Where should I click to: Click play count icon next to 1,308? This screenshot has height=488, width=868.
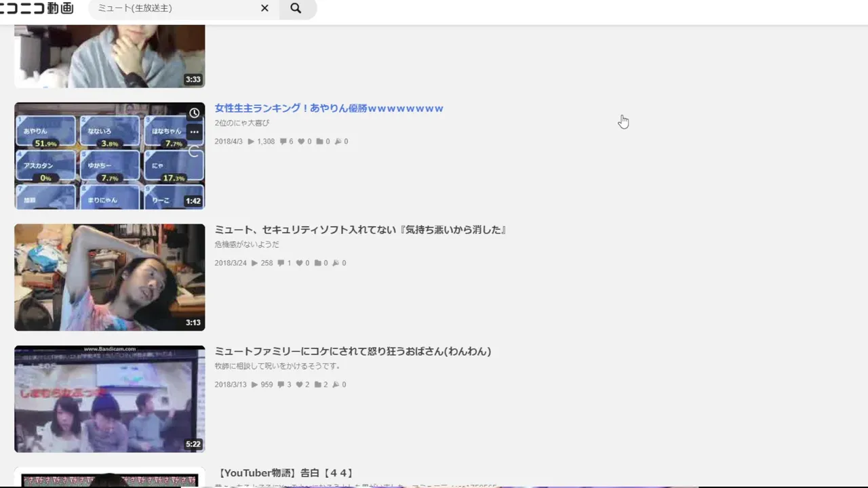pyautogui.click(x=251, y=142)
